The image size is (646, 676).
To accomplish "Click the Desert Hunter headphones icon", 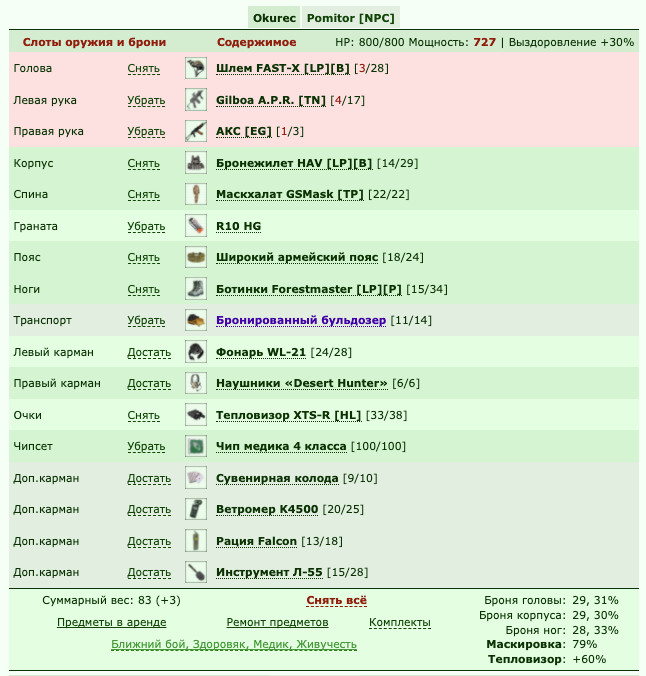I will (x=196, y=383).
